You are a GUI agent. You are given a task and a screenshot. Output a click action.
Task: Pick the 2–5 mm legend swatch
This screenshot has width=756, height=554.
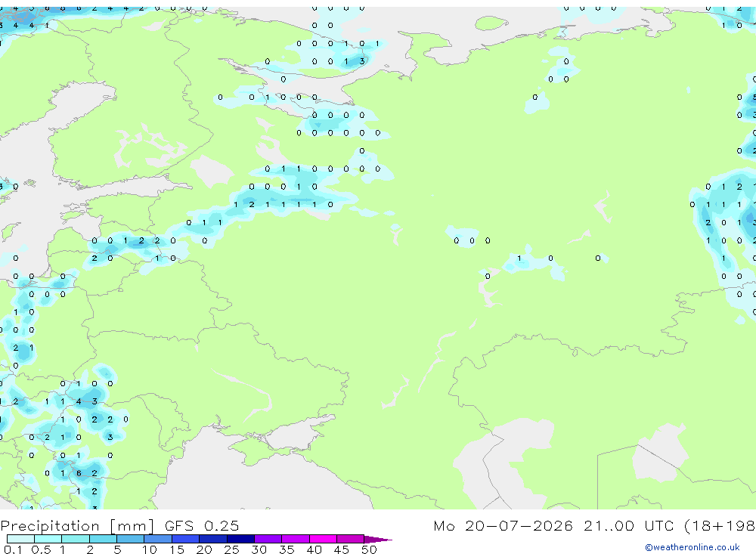coord(103,539)
